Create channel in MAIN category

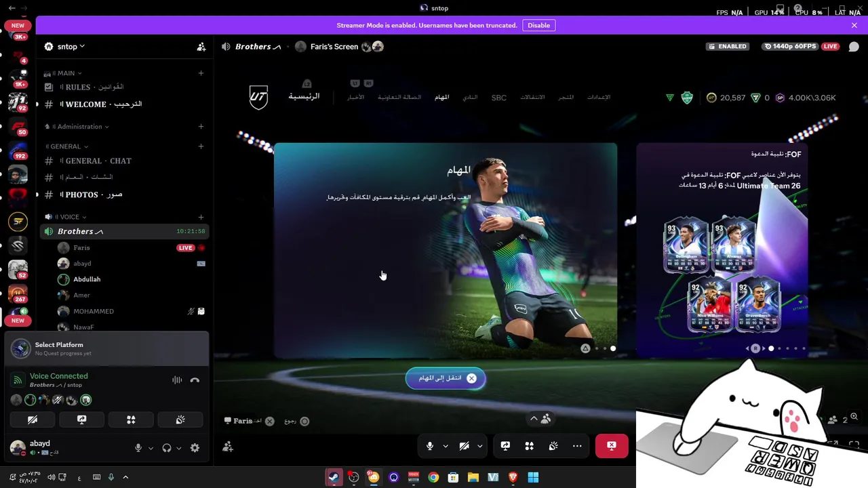click(201, 73)
